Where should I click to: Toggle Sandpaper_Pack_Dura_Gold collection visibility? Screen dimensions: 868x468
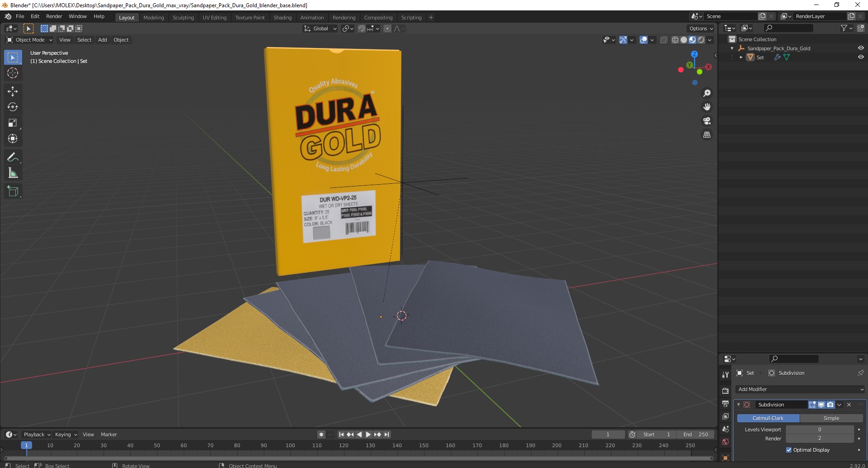pos(861,48)
